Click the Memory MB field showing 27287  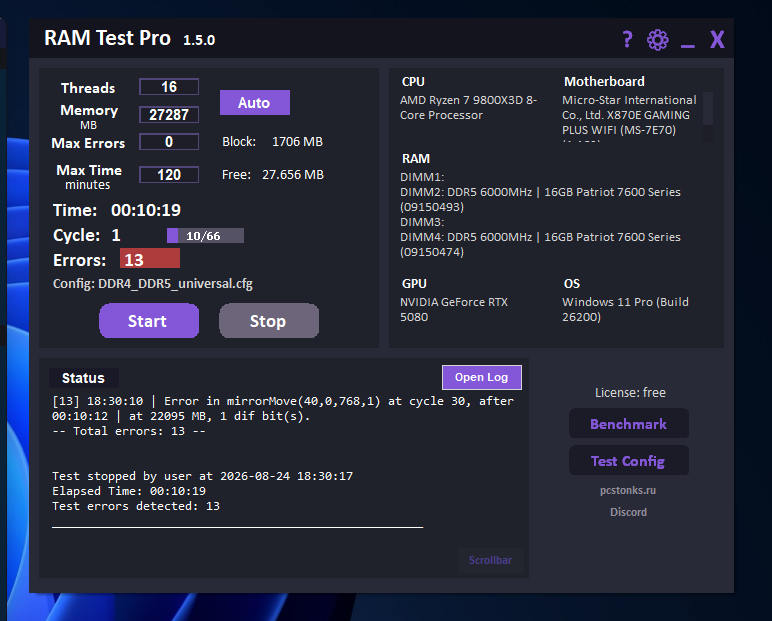(x=169, y=114)
